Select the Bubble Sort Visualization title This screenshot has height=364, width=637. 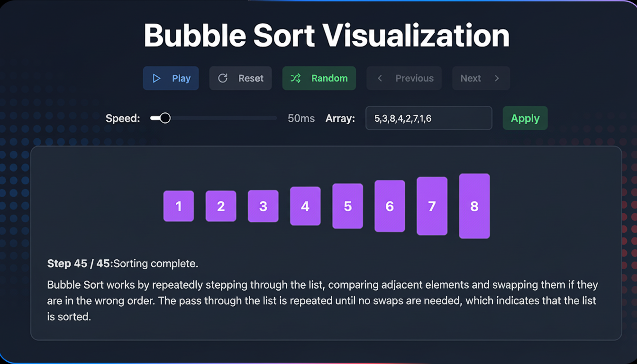[327, 35]
